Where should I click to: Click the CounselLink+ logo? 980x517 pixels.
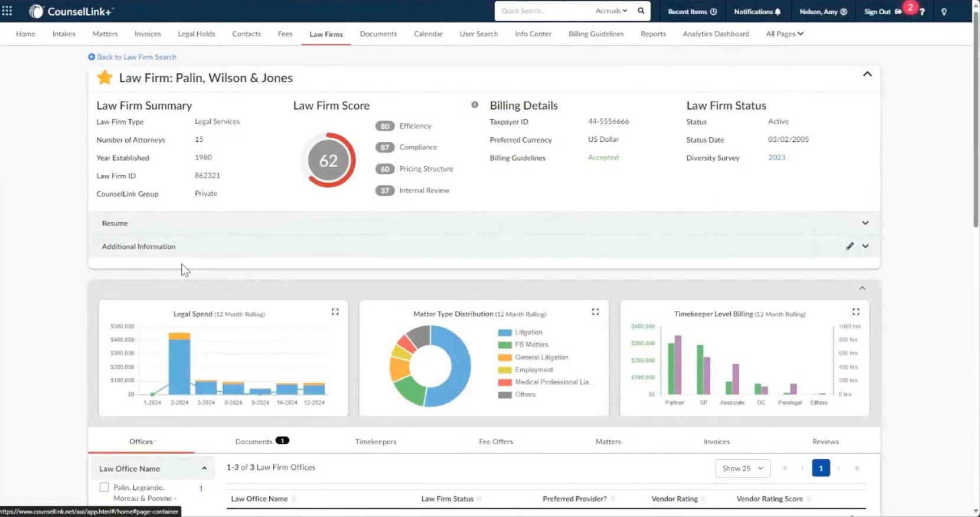point(71,11)
